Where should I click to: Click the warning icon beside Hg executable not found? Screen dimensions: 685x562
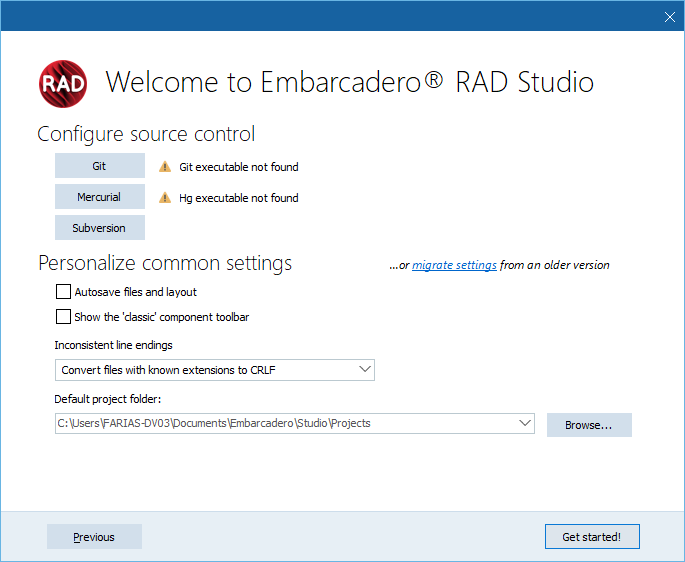pyautogui.click(x=165, y=198)
